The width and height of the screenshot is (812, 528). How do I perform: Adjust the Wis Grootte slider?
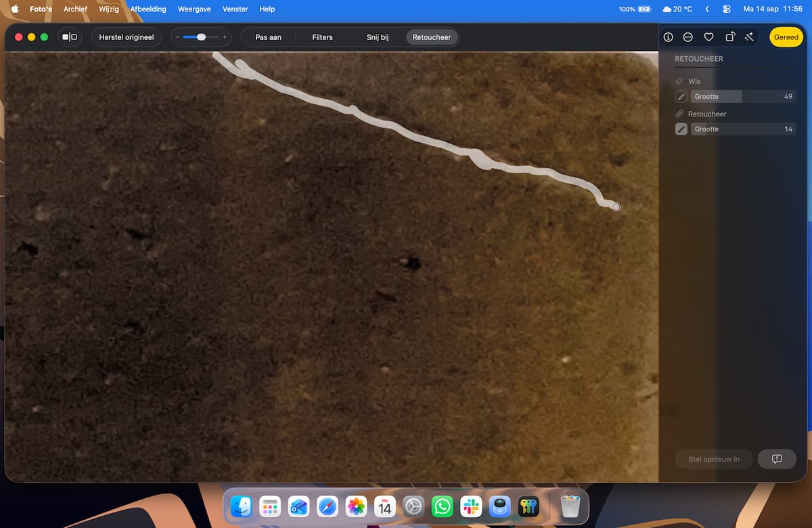click(744, 97)
